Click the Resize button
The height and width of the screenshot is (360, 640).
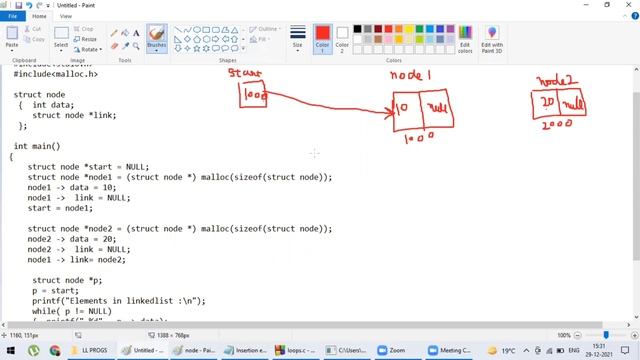click(85, 39)
